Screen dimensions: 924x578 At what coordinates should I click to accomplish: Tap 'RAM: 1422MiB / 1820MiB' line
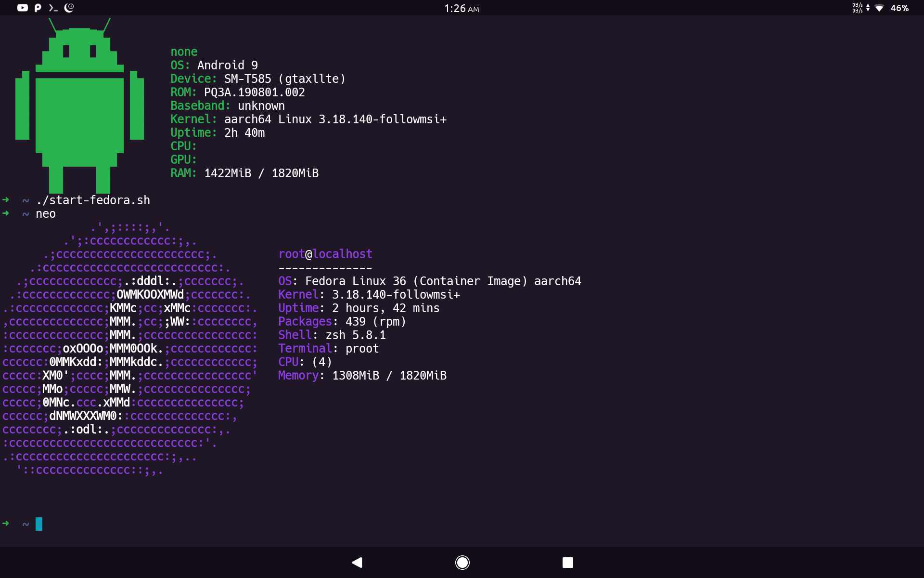pyautogui.click(x=244, y=173)
